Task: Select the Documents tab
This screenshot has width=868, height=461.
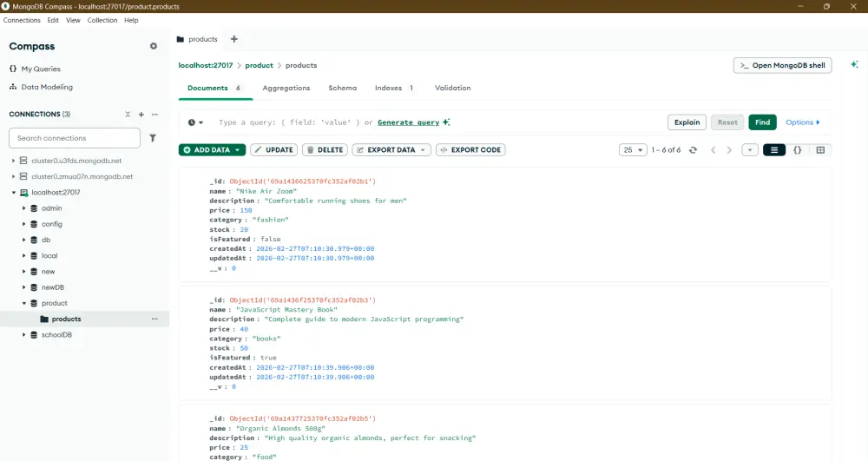Action: pos(214,88)
